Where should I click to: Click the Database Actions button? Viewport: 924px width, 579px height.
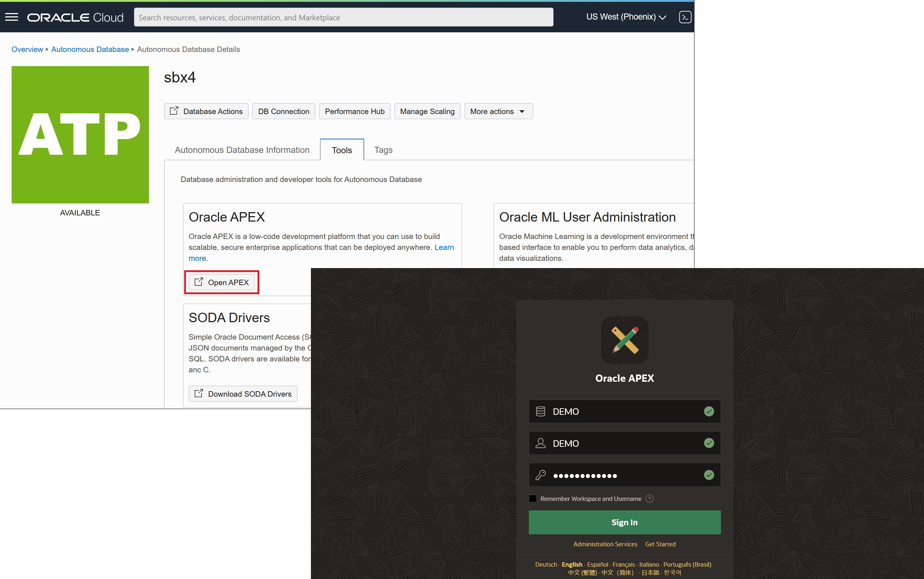(206, 112)
